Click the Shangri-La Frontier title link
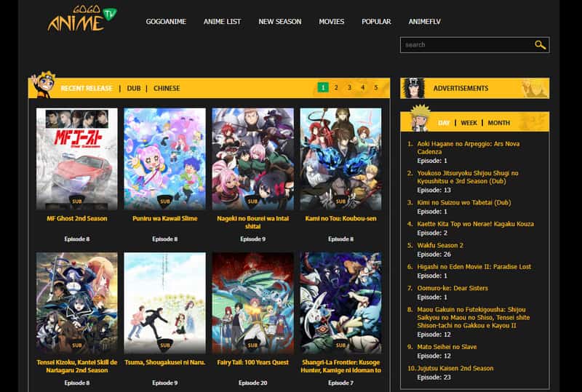582x392 pixels. (x=340, y=366)
